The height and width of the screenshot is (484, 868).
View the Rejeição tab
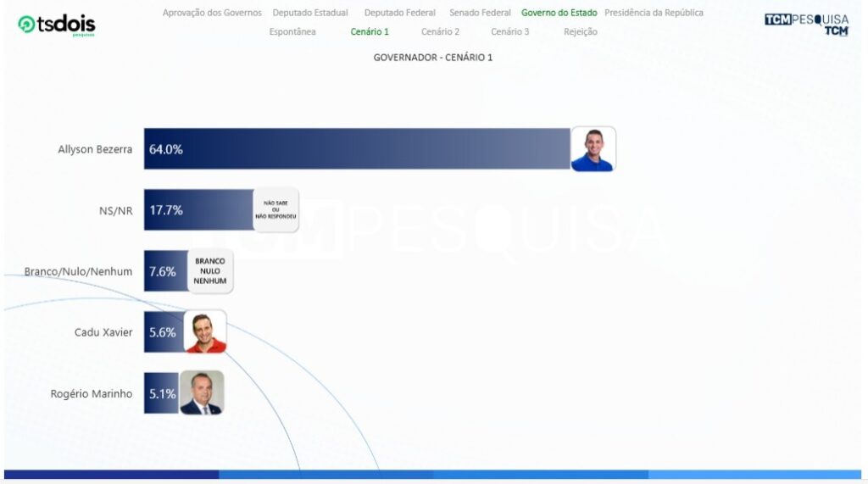(x=581, y=31)
